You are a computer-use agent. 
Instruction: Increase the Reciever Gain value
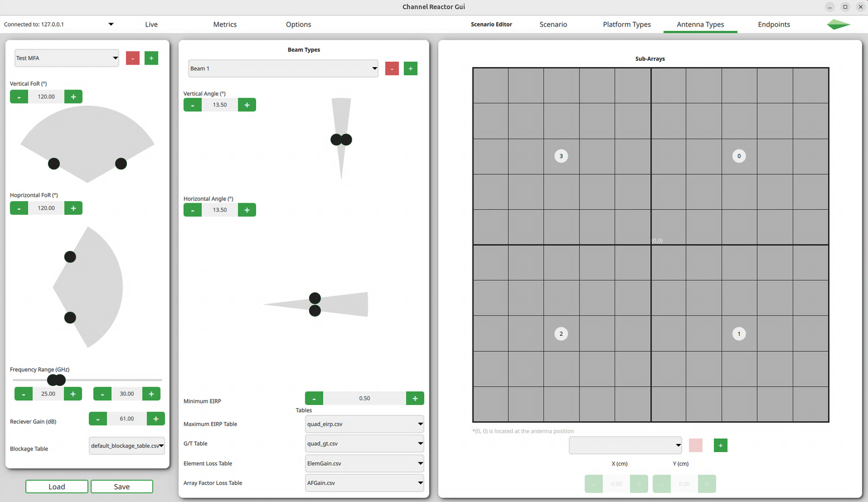point(156,419)
